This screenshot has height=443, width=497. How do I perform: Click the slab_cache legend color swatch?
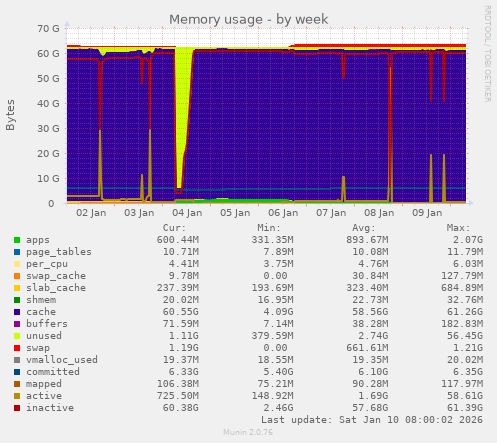(17, 288)
